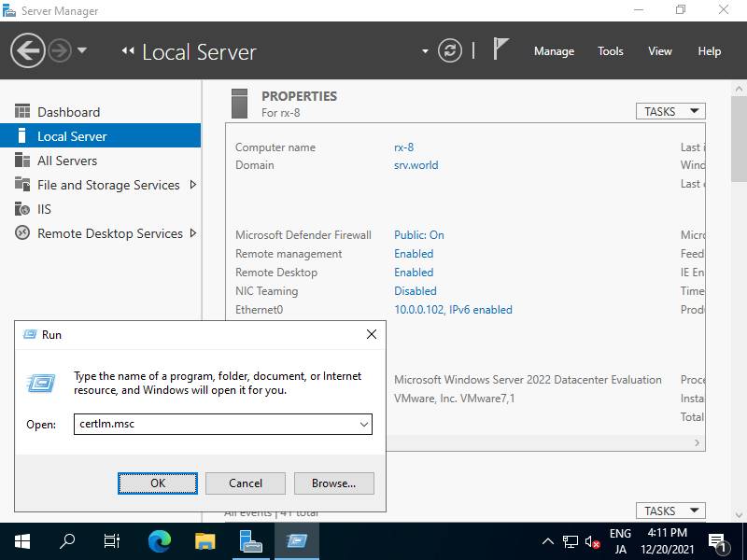Go back with the Server Manager back arrow
Screen dimensions: 747x560
coord(28,50)
